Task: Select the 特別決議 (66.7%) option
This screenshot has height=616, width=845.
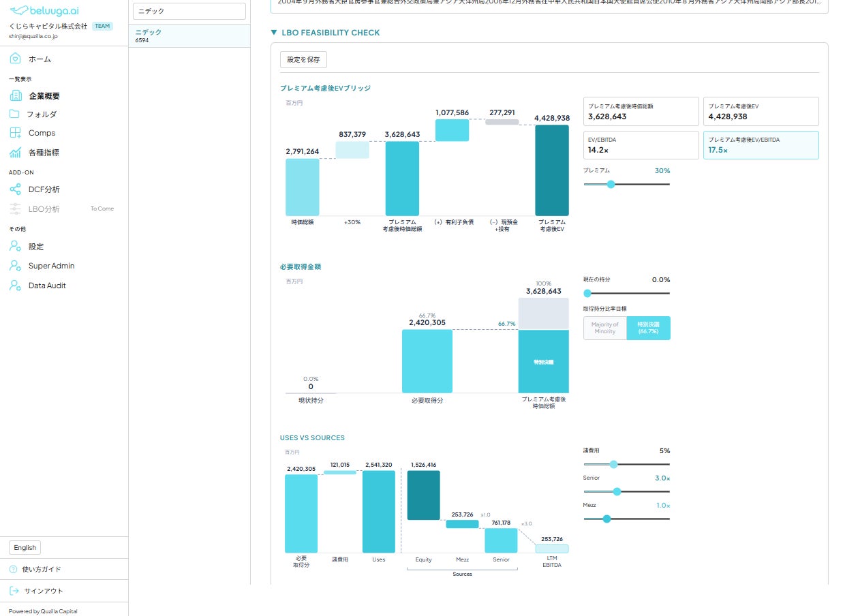Action: pyautogui.click(x=648, y=328)
